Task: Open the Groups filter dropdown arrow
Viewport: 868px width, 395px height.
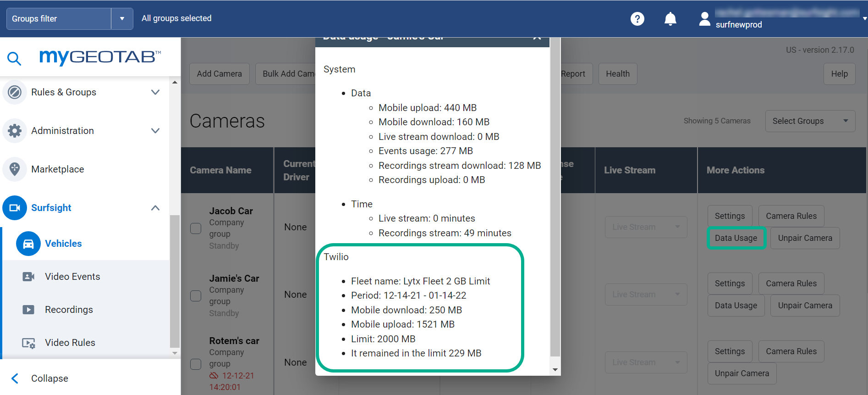Action: (x=122, y=19)
